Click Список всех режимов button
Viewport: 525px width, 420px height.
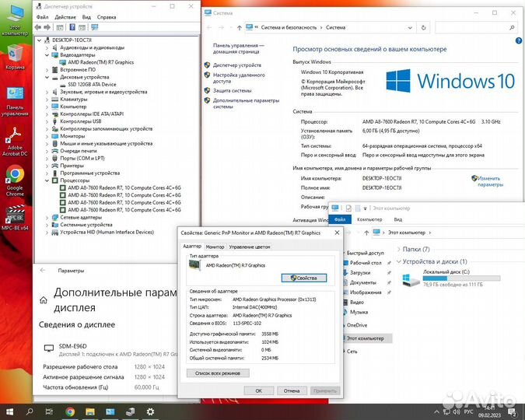(x=218, y=373)
